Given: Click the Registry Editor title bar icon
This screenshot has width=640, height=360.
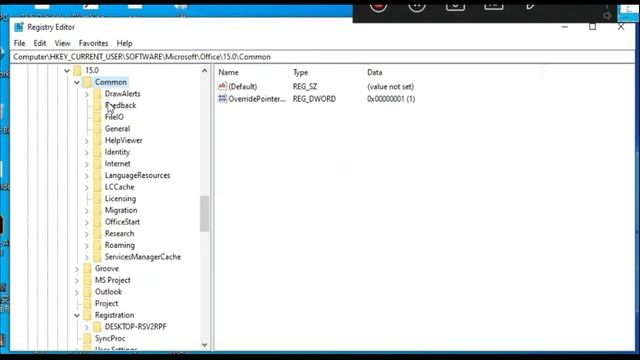Looking at the screenshot, I should point(19,27).
